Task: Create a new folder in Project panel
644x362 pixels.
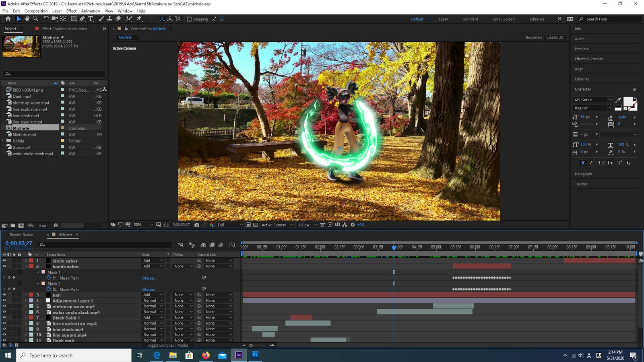Action: 13,226
